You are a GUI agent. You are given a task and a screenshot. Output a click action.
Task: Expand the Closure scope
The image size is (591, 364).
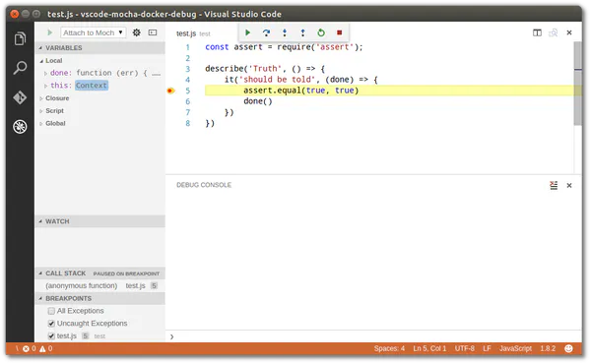pyautogui.click(x=40, y=98)
